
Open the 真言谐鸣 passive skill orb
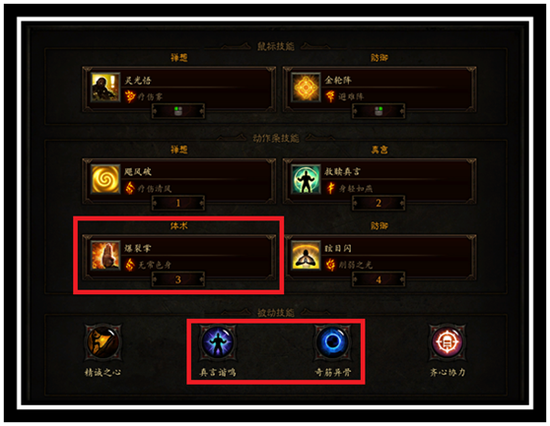click(x=217, y=342)
